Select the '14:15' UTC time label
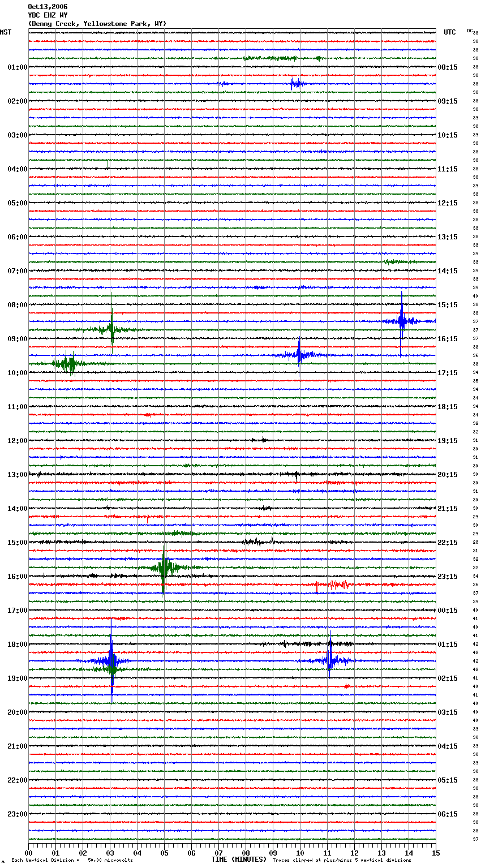The height and width of the screenshot is (868, 481). [x=448, y=271]
